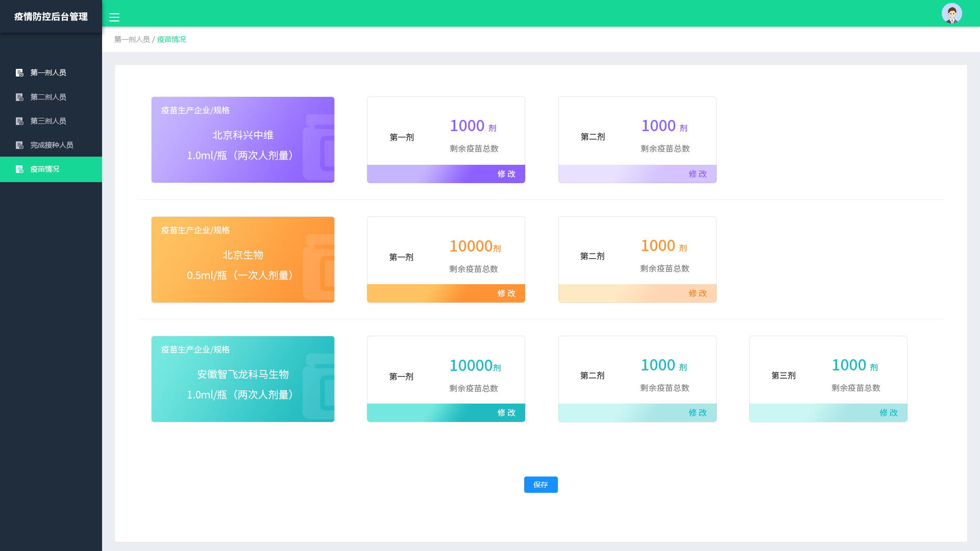The image size is (980, 551).
Task: Click 1000 value in 北京科兴中维 第二剂
Action: click(658, 126)
